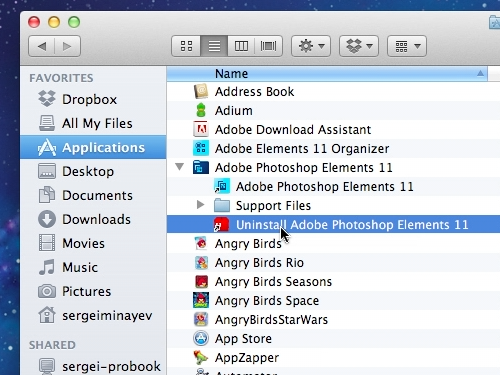
Task: Open the Arrange items dropdown
Action: click(x=407, y=46)
